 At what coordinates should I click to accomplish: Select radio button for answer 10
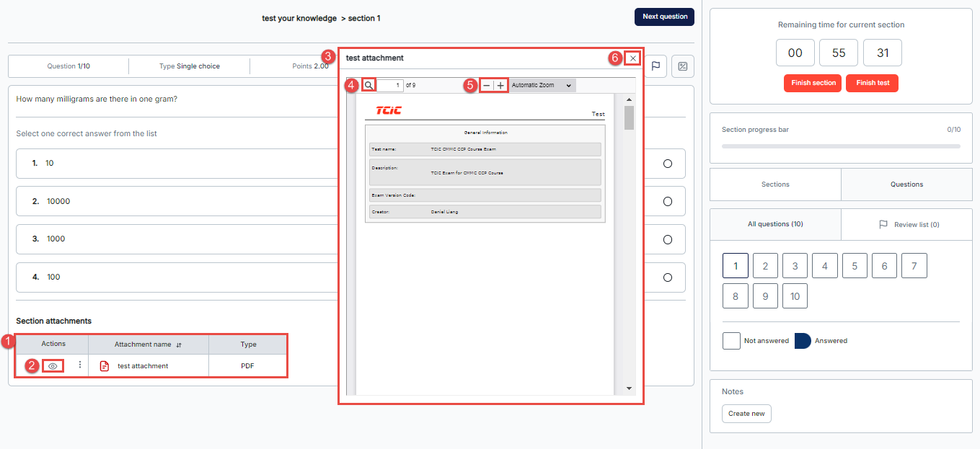coord(667,164)
